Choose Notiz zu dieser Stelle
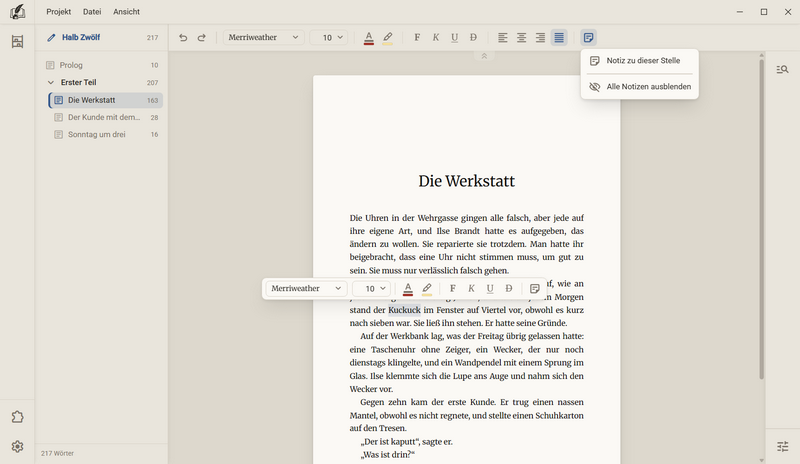 click(x=639, y=61)
